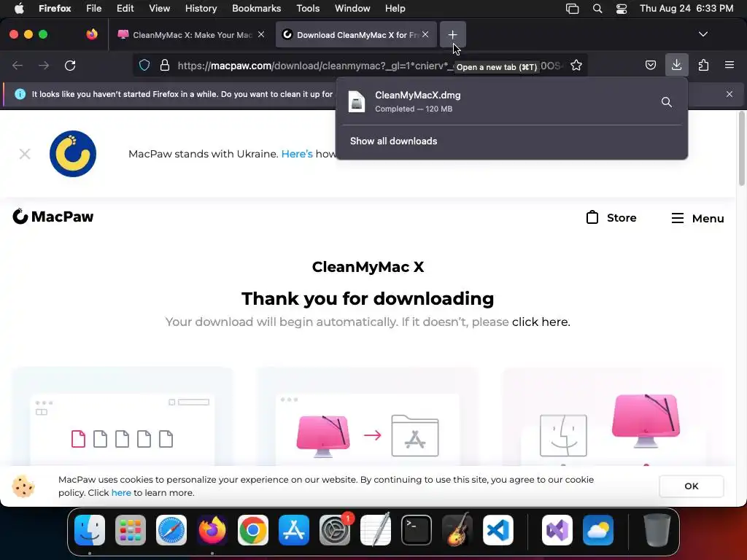747x560 pixels.
Task: Click Show all downloads
Action: tap(393, 141)
